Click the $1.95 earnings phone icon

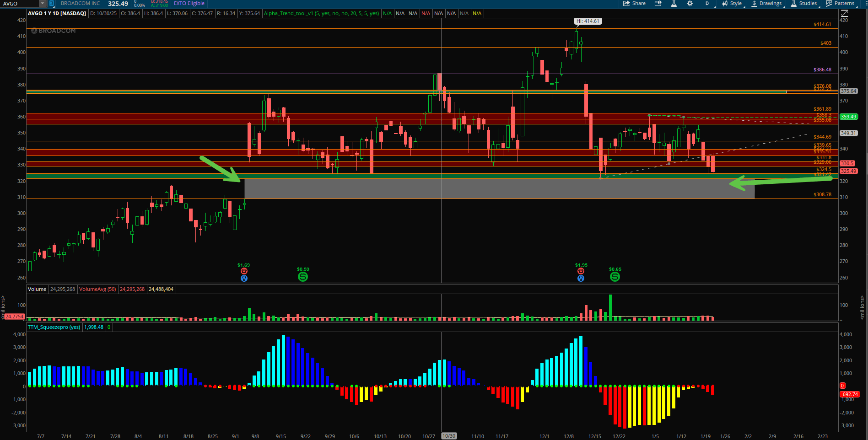(581, 271)
